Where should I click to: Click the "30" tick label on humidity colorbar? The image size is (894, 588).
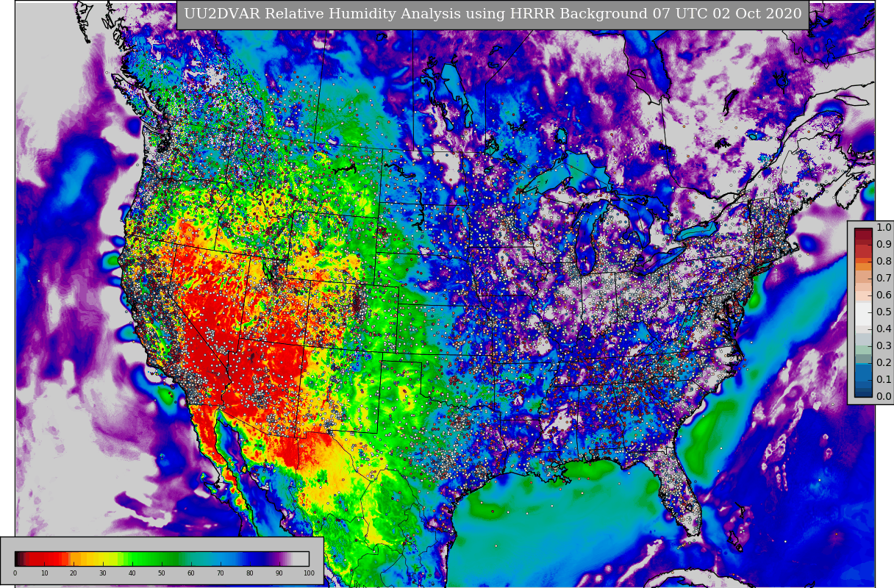point(103,573)
